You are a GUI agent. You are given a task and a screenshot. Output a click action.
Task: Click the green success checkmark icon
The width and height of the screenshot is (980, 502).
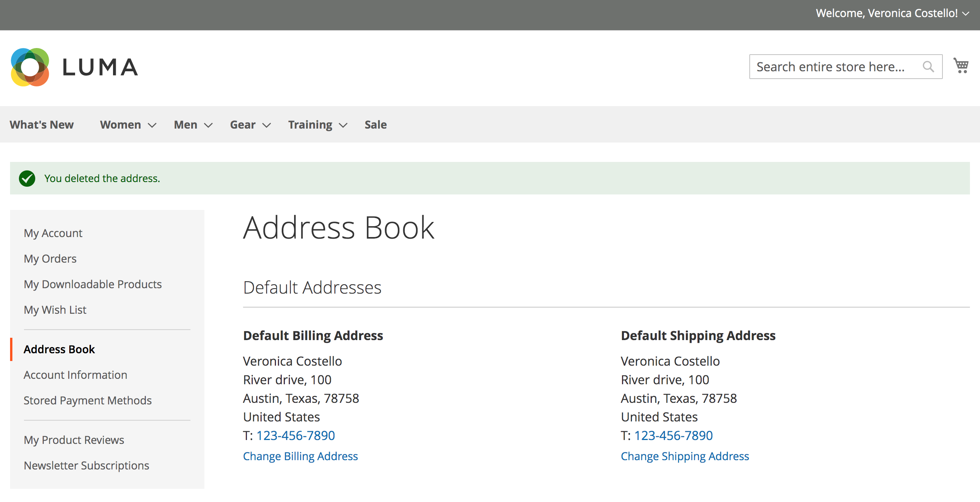27,178
